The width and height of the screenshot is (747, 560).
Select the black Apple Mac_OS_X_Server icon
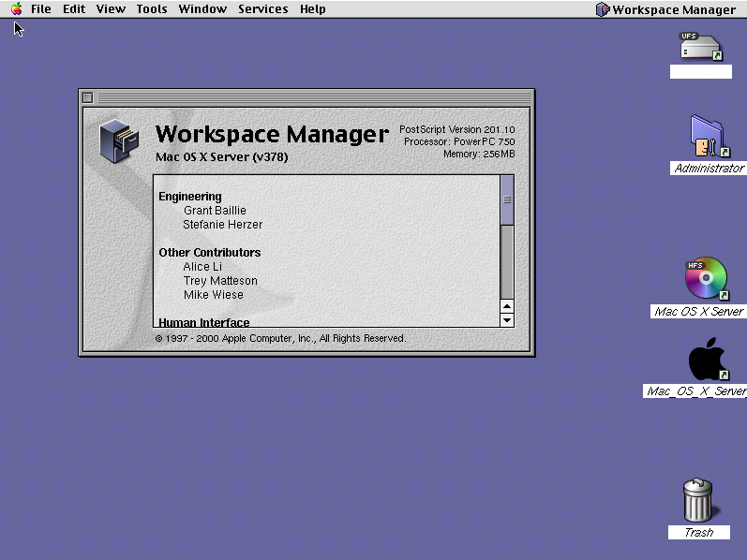pos(709,359)
